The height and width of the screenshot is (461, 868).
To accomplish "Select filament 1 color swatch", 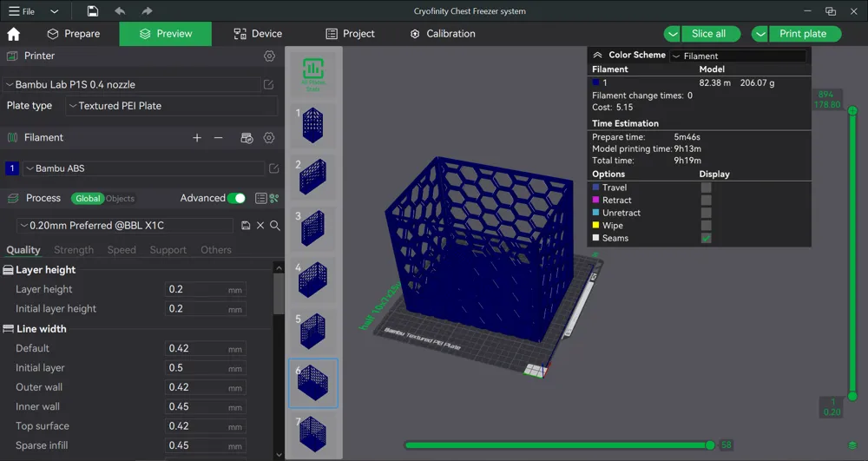I will click(x=11, y=168).
